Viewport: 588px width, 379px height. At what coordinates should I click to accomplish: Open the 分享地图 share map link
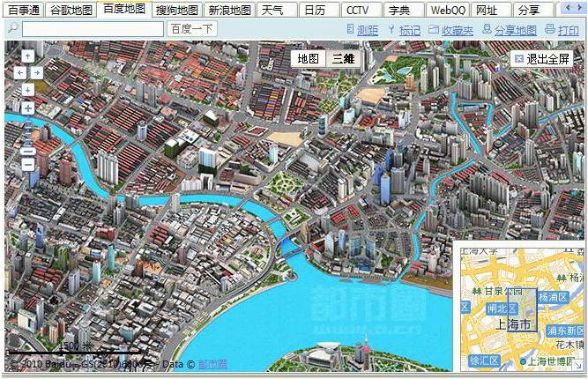(516, 30)
